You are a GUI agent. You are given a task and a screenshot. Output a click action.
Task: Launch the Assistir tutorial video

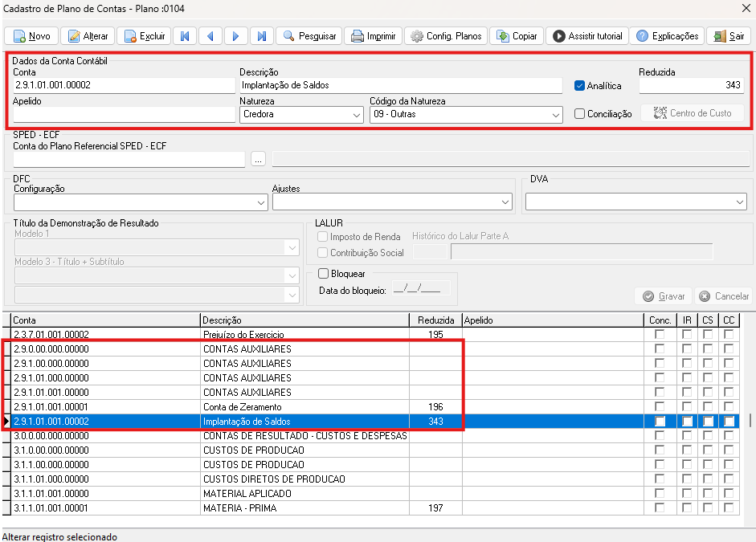587,36
